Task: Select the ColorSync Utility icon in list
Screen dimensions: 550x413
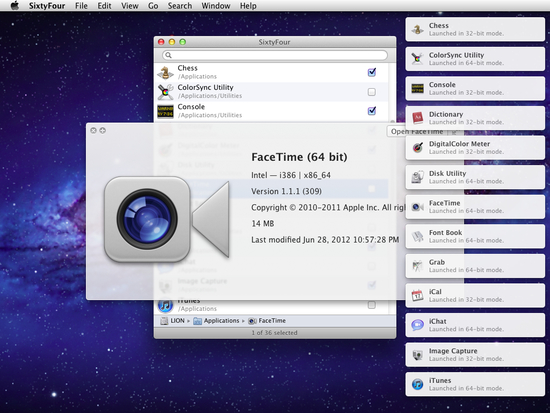Action: (165, 92)
